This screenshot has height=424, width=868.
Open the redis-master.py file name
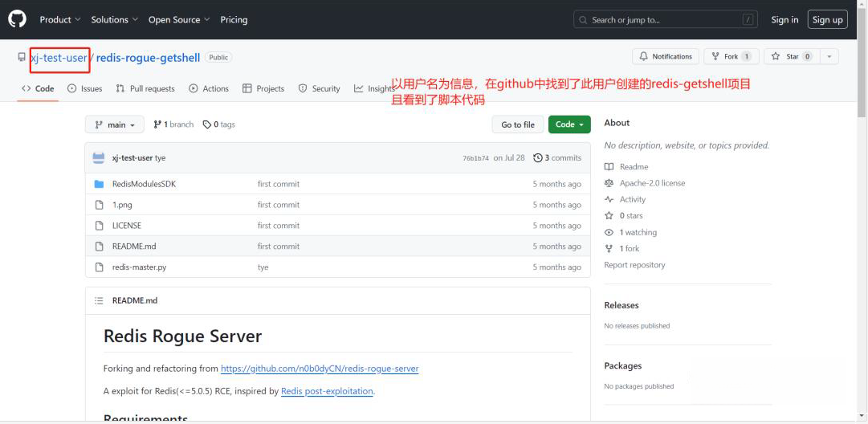click(140, 267)
